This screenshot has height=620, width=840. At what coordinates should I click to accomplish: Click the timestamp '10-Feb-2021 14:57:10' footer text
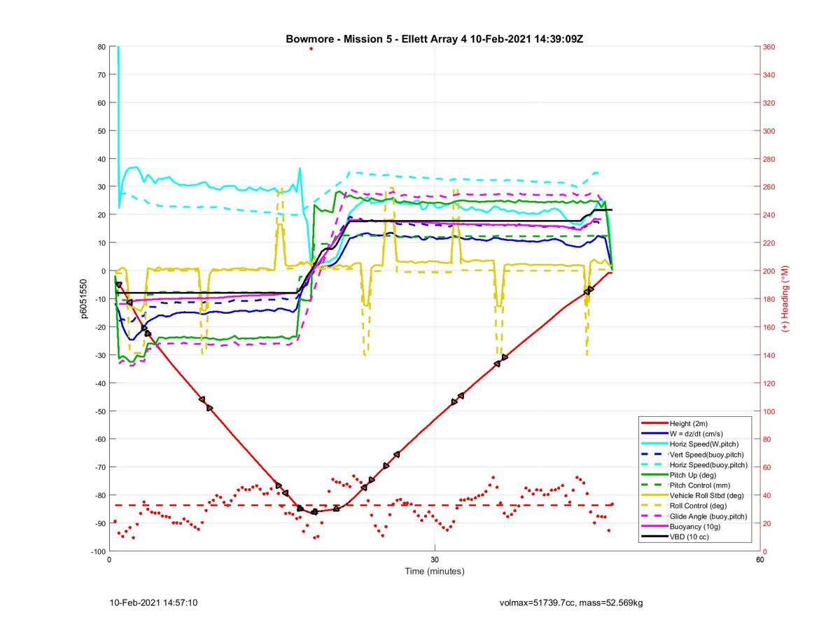[154, 602]
